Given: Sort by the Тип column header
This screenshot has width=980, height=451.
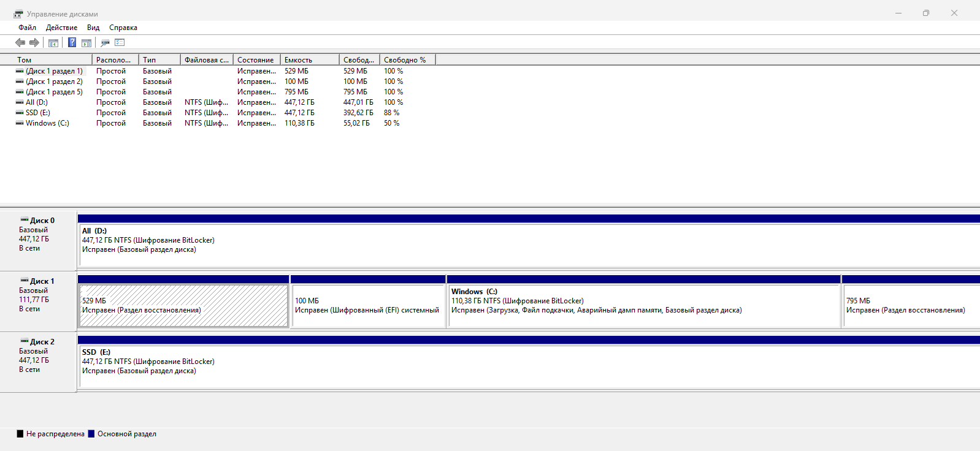Looking at the screenshot, I should [160, 60].
